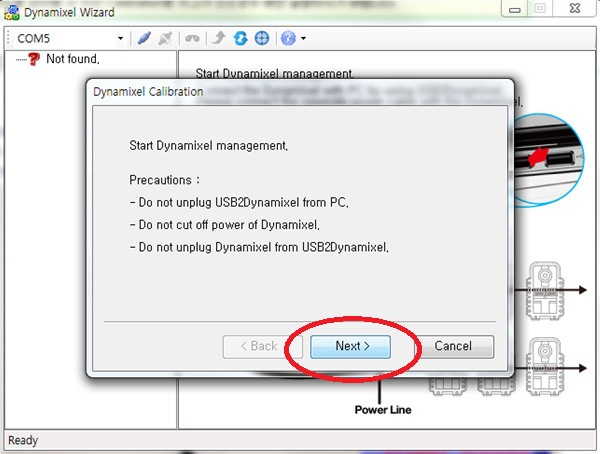Click the connect port plug icon
600x454 pixels.
click(144, 38)
